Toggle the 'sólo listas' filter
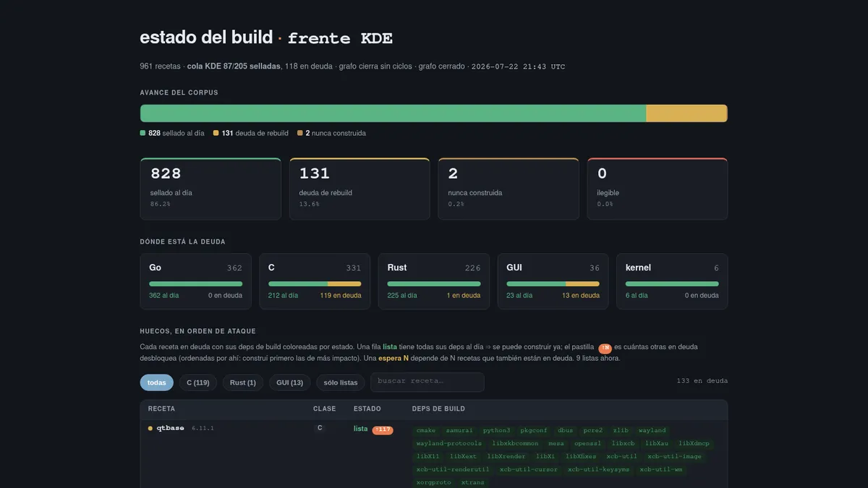The height and width of the screenshot is (488, 868). click(340, 382)
